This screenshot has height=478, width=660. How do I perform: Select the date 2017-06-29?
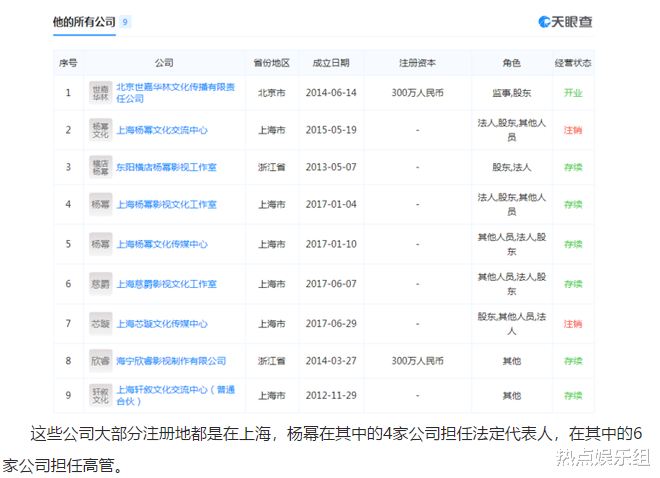pos(331,324)
